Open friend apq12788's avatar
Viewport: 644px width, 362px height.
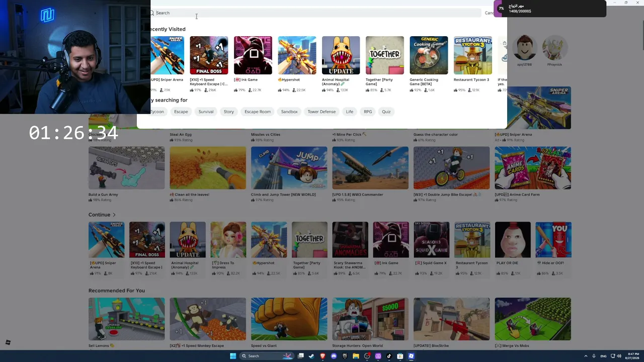pyautogui.click(x=525, y=48)
